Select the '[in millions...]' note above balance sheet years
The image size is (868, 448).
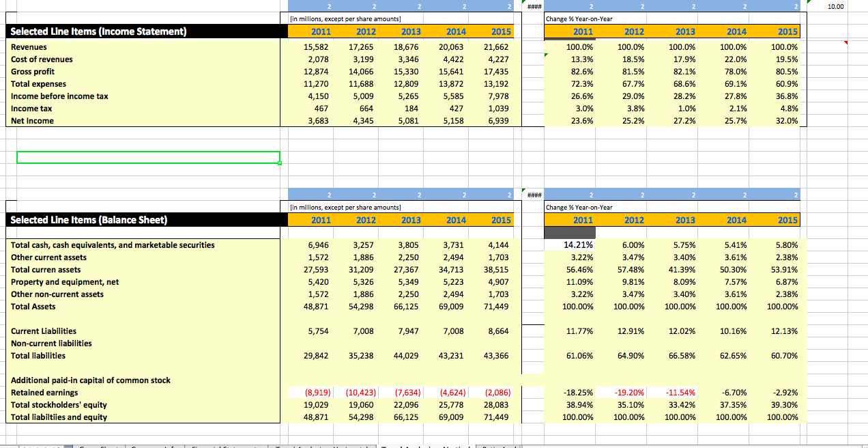click(x=345, y=208)
